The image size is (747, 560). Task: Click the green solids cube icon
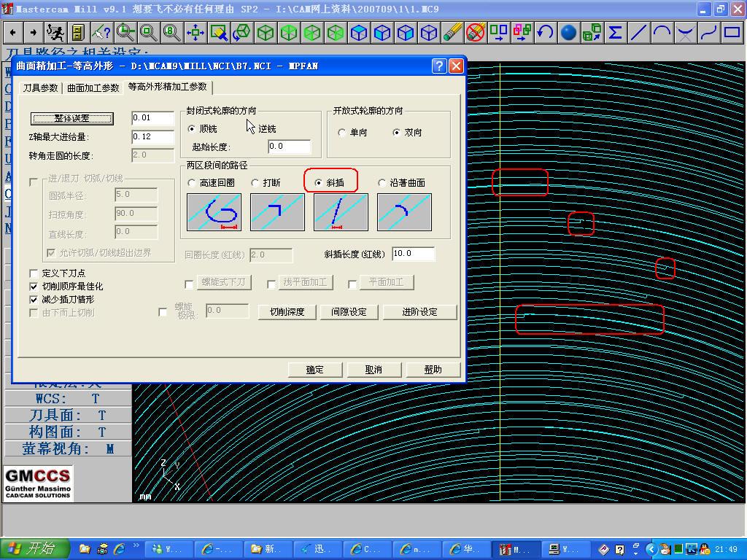point(592,32)
